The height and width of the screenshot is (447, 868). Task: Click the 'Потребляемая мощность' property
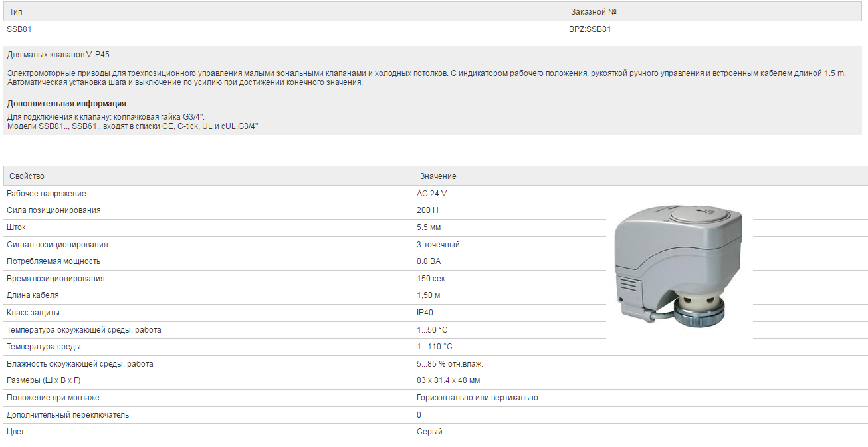54,261
